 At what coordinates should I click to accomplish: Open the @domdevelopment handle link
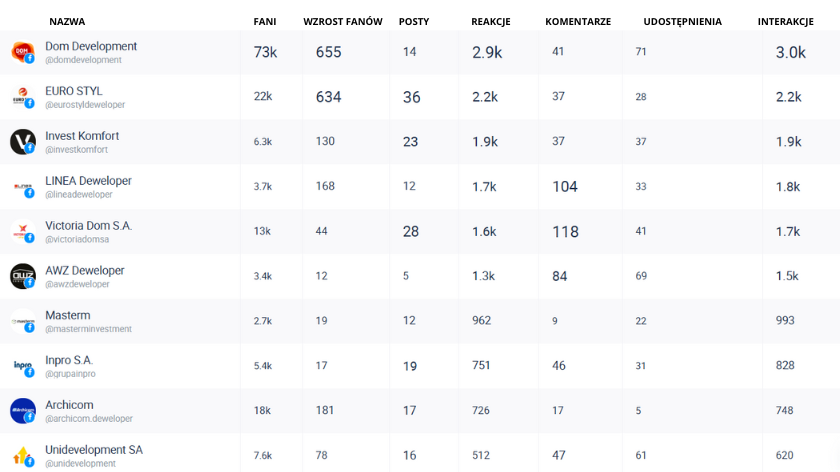pyautogui.click(x=83, y=60)
